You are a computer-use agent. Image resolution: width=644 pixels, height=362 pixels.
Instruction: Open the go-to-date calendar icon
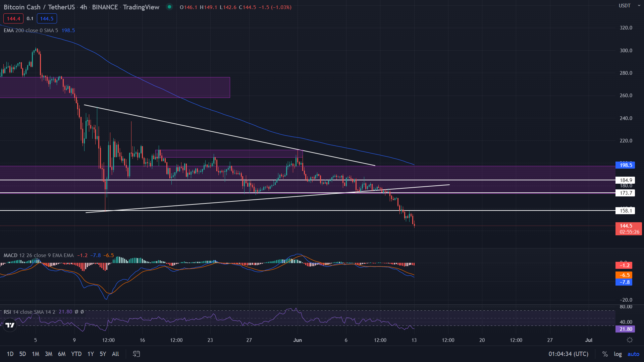point(136,354)
